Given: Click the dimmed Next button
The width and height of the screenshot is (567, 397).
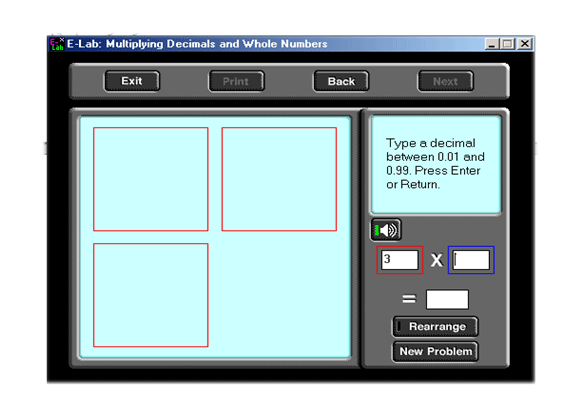Looking at the screenshot, I should [x=446, y=81].
